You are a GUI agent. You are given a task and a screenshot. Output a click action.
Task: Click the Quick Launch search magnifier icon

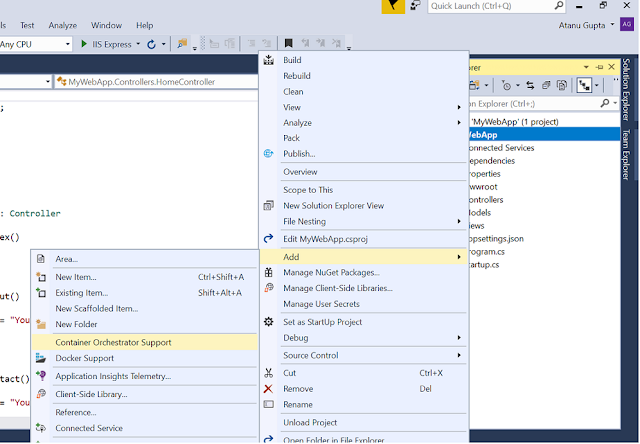click(559, 5)
